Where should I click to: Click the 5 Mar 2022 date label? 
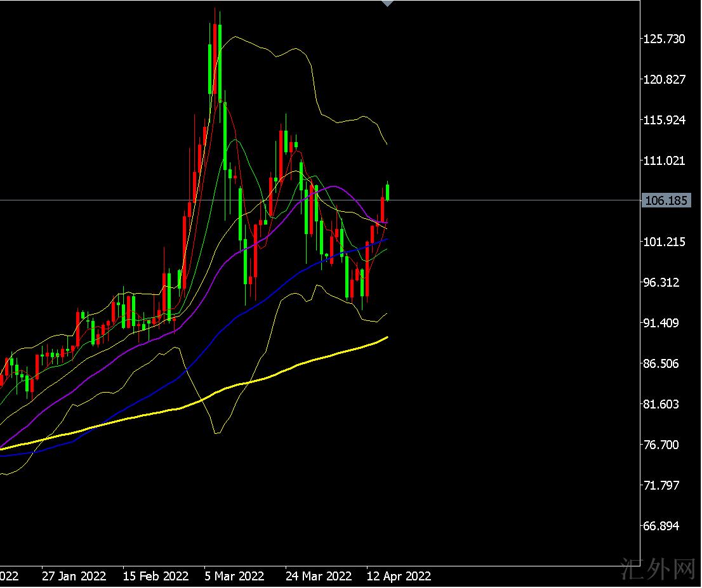coord(234,576)
